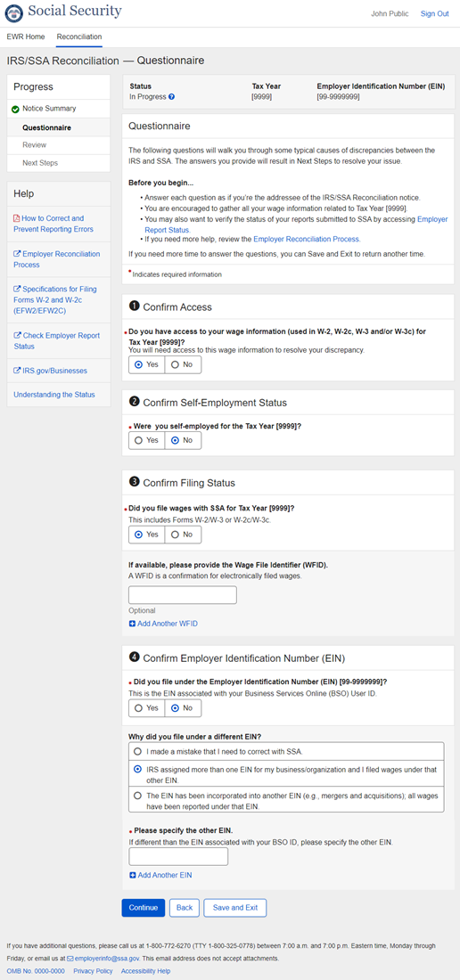460x980 pixels.
Task: Click the plus icon for Add Another WFID
Action: pyautogui.click(x=132, y=624)
